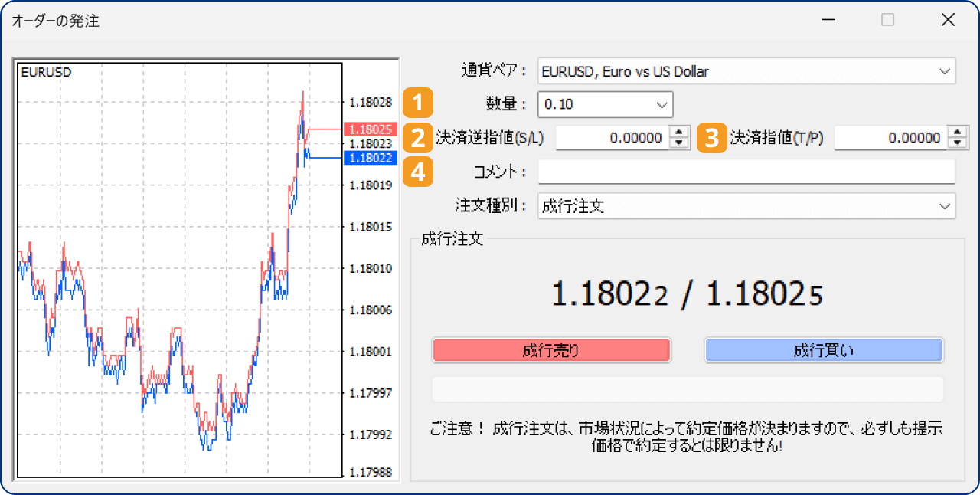Click the 成行買い buy button
This screenshot has height=495, width=980.
(x=824, y=350)
